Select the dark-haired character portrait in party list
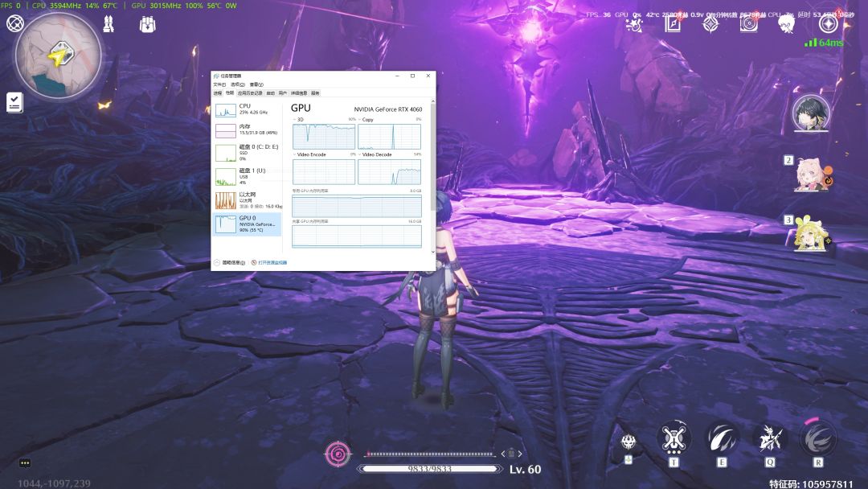868x489 pixels. click(x=811, y=113)
